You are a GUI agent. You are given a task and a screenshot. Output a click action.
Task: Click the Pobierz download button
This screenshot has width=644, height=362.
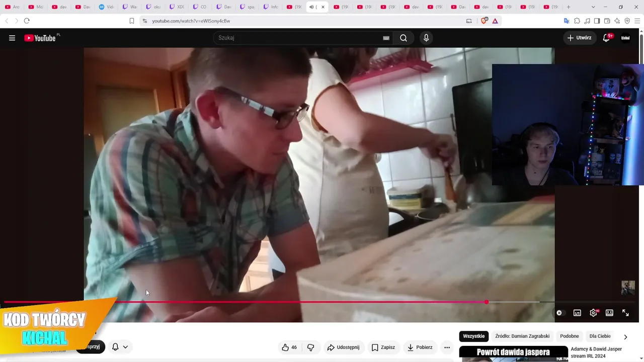point(420,347)
